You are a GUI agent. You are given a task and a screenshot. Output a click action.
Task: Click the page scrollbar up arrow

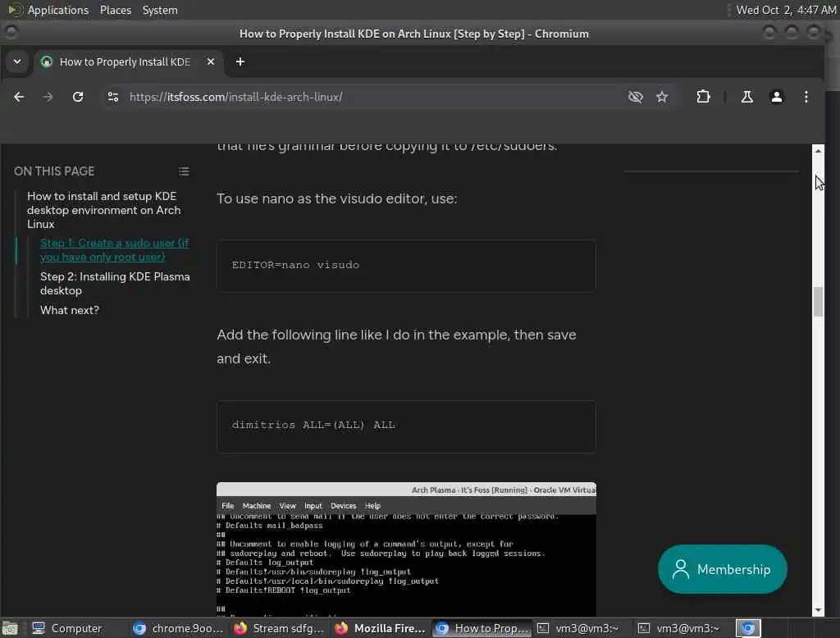coord(818,151)
